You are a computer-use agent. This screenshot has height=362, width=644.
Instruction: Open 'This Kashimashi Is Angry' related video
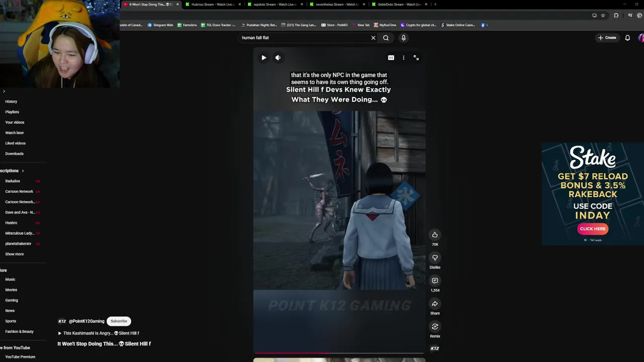(98, 333)
